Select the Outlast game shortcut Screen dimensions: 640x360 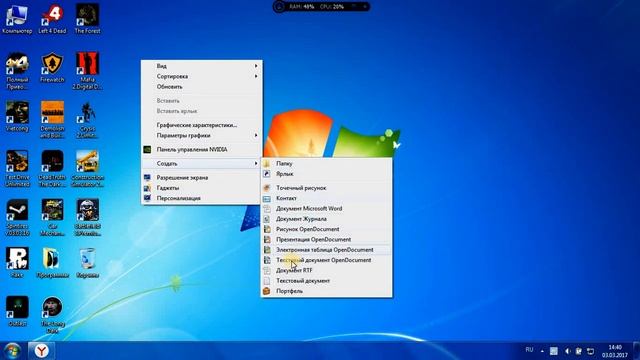tap(17, 312)
